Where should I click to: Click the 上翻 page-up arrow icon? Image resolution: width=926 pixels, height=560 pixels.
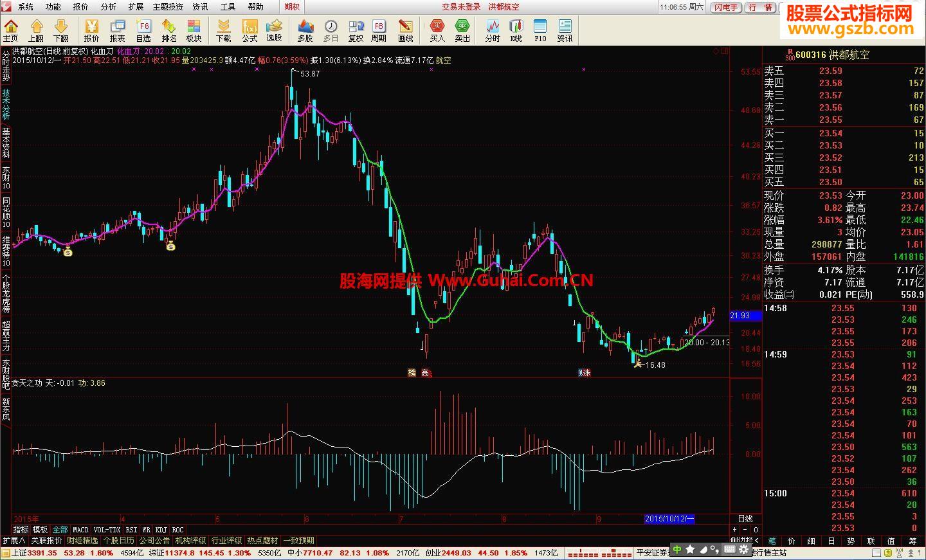(x=36, y=30)
